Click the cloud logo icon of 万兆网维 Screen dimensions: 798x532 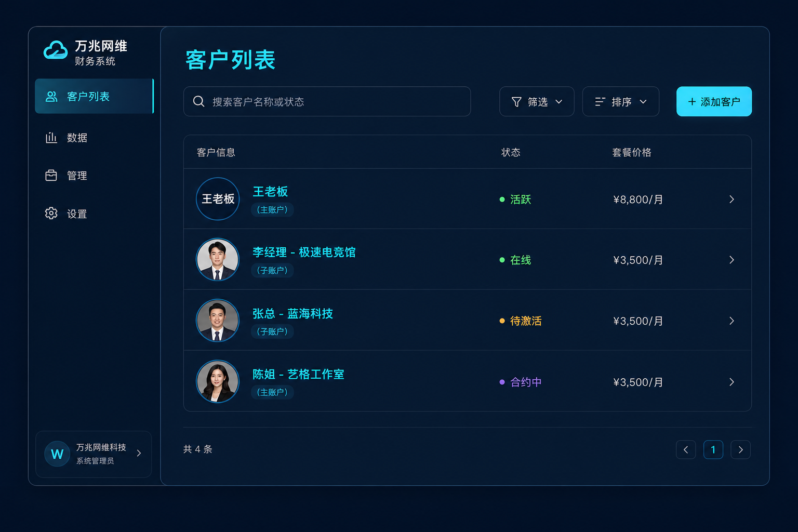coord(56,50)
